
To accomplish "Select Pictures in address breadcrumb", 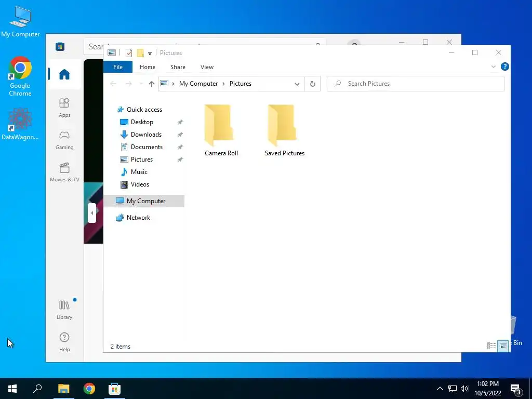I will point(240,84).
